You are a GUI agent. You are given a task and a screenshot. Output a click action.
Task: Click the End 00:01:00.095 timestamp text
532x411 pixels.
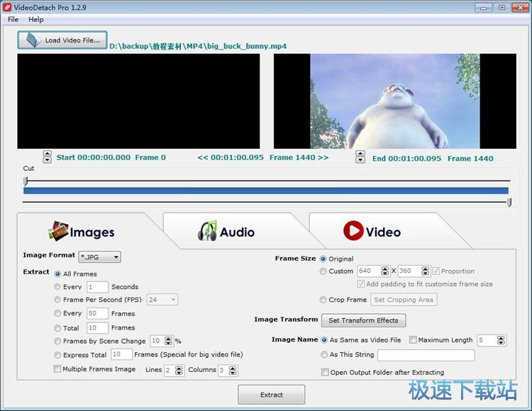click(407, 159)
